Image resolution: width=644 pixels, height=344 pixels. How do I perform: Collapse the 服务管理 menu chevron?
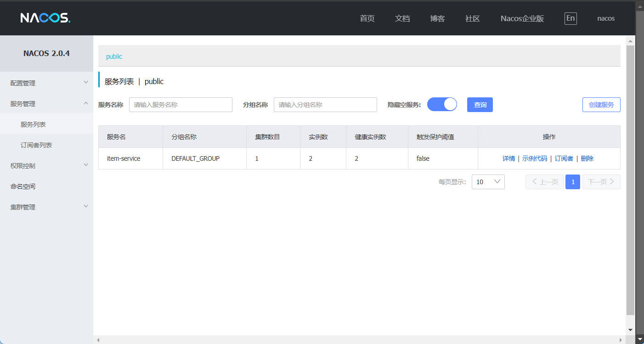pyautogui.click(x=86, y=103)
